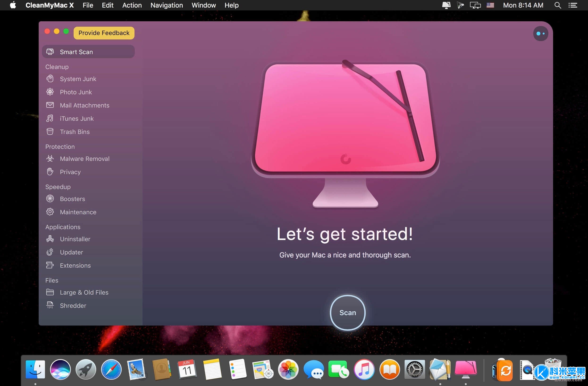Viewport: 588px width, 386px height.
Task: Launch Photos from the Dock
Action: click(x=288, y=369)
